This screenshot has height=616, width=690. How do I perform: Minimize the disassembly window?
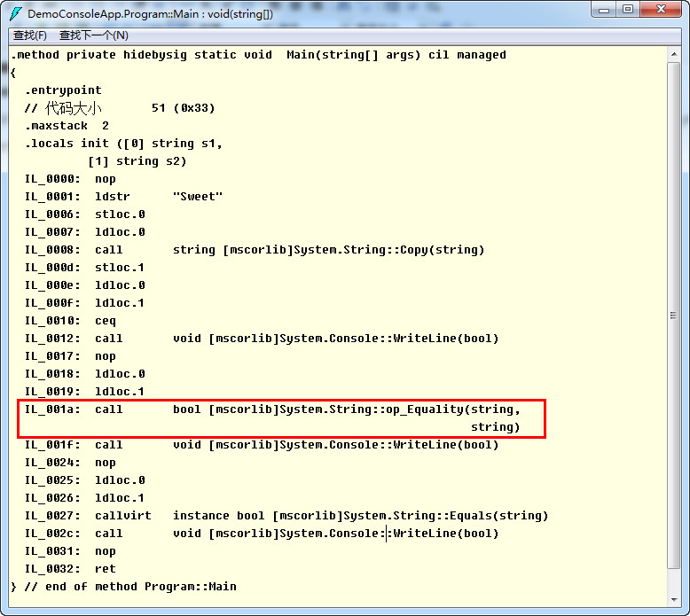(x=604, y=10)
